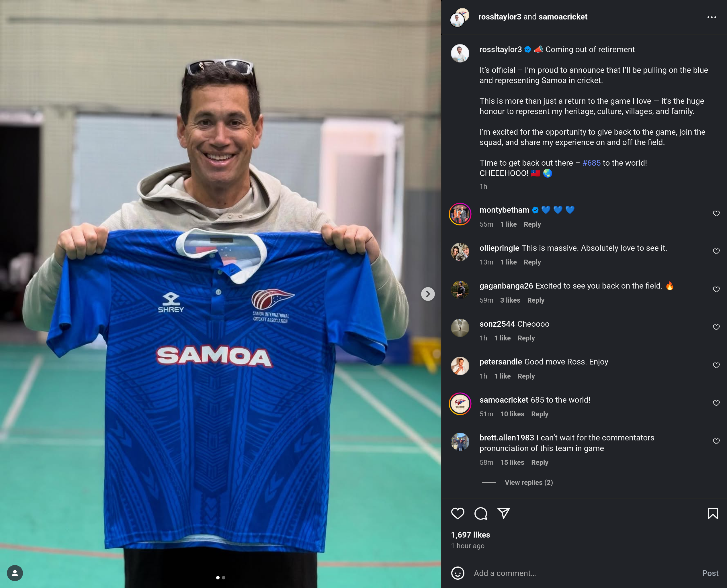
Task: Reply to gaganbanga26's comment
Action: [x=536, y=300]
